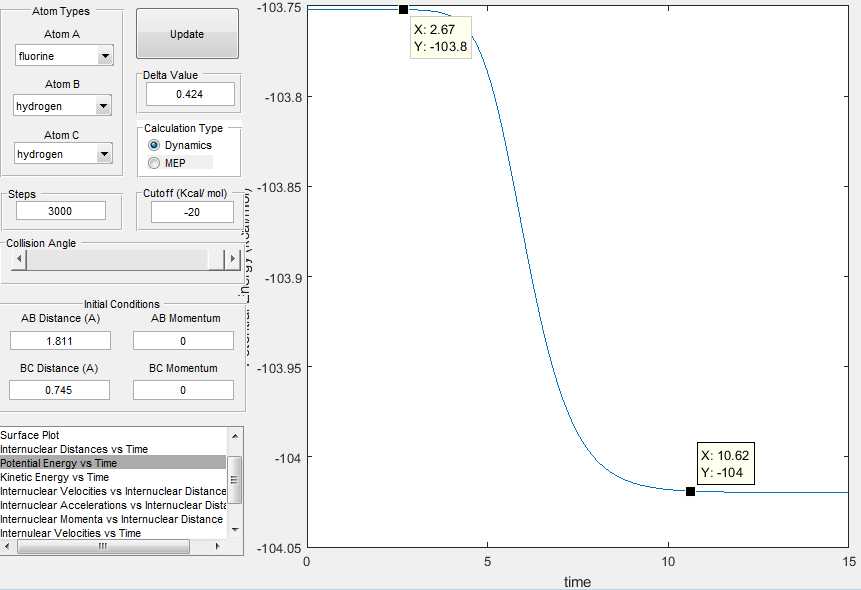Viewport: 861px width, 590px height.
Task: Select Kinetic Energy vs Time
Action: [x=113, y=477]
